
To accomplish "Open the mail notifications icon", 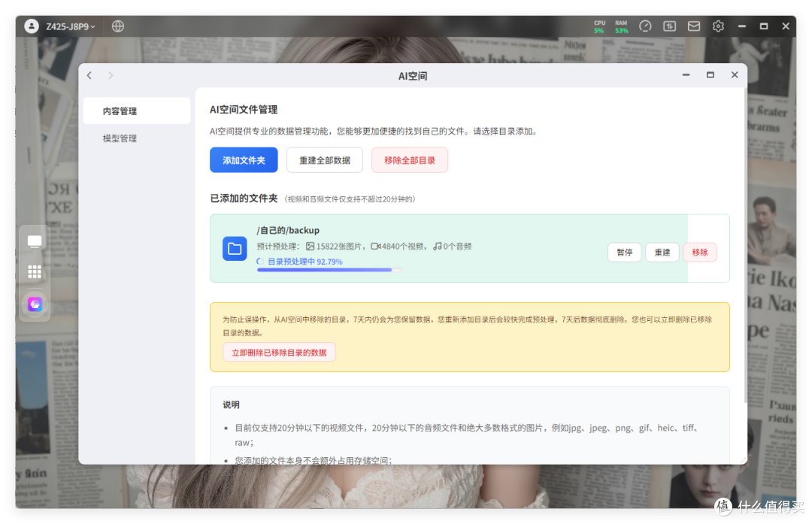I will pyautogui.click(x=694, y=26).
